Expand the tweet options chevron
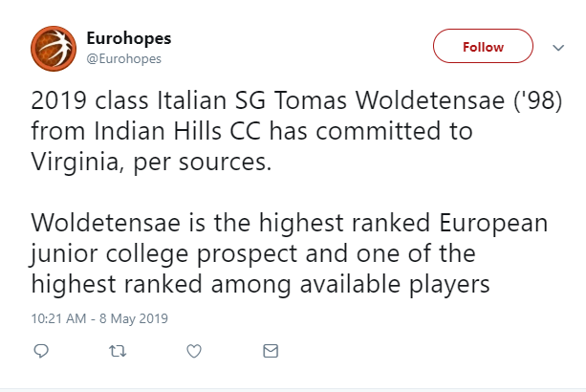 (x=558, y=47)
